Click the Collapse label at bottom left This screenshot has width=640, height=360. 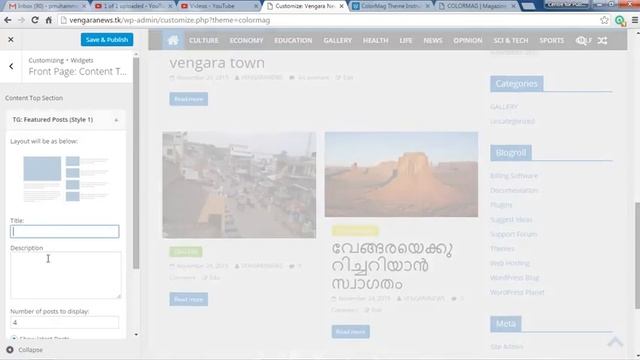click(x=31, y=350)
